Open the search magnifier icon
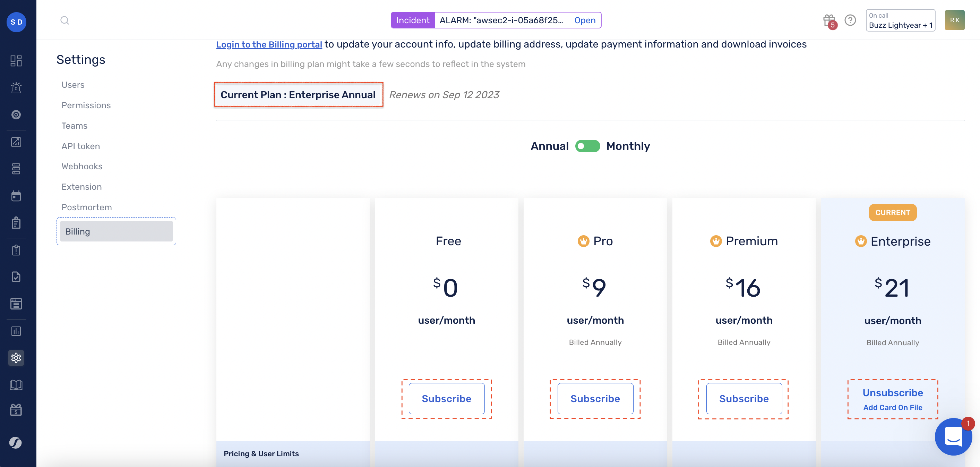The height and width of the screenshot is (467, 980). point(65,20)
